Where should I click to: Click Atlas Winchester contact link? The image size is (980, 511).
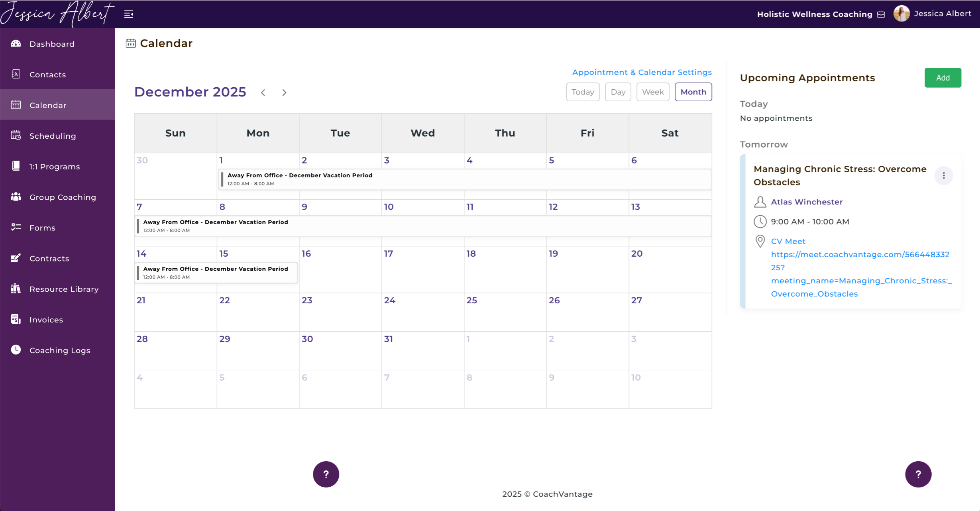point(807,202)
